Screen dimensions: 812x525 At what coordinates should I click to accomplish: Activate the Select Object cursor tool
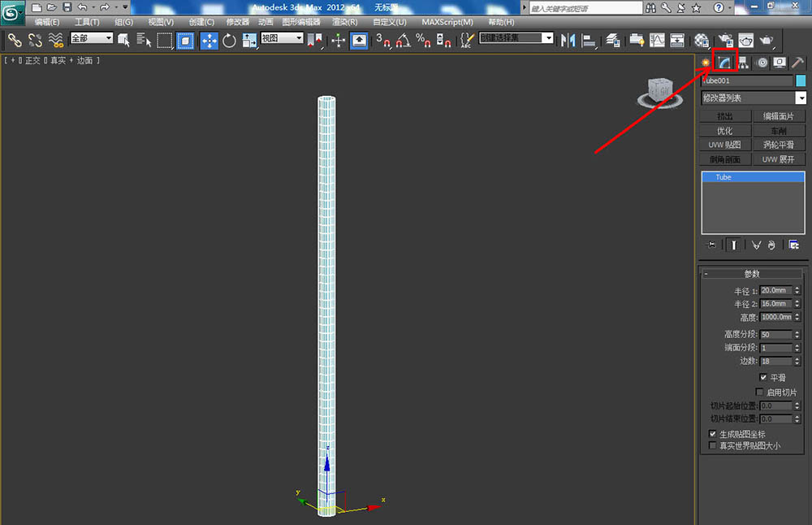(x=123, y=40)
